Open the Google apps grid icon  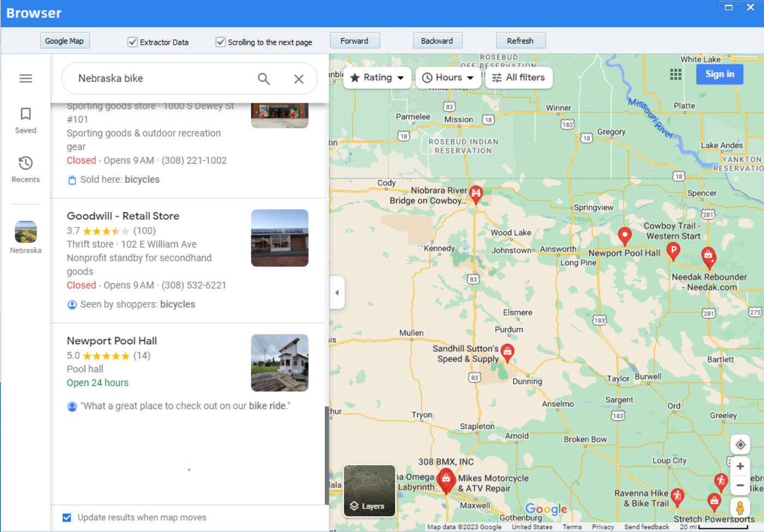pyautogui.click(x=676, y=74)
